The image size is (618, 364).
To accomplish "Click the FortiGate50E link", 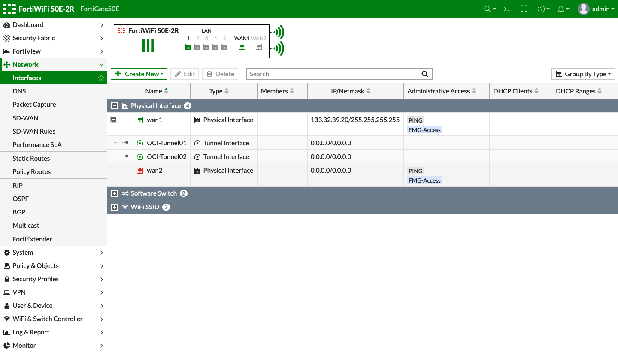I will click(100, 9).
